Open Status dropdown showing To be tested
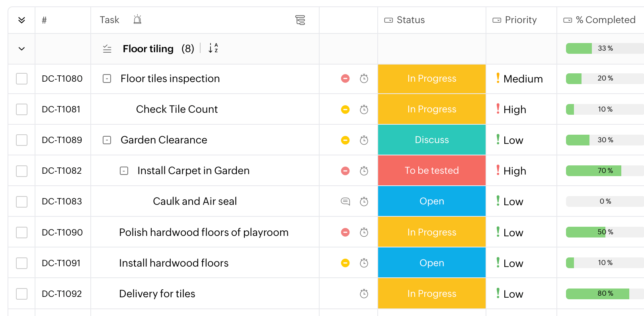Viewport: 644px width, 316px height. coord(431,171)
